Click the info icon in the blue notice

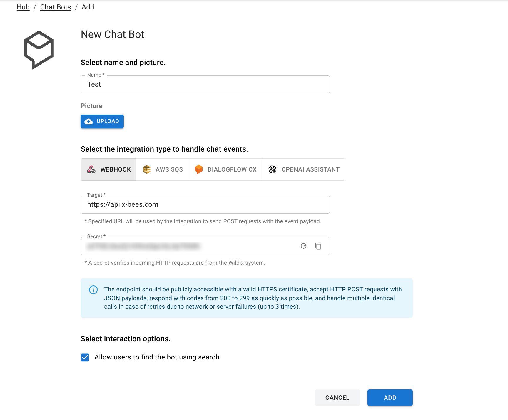(93, 290)
